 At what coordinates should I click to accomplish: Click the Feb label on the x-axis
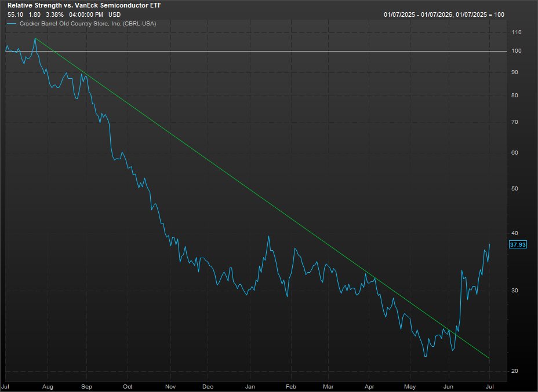tap(290, 387)
